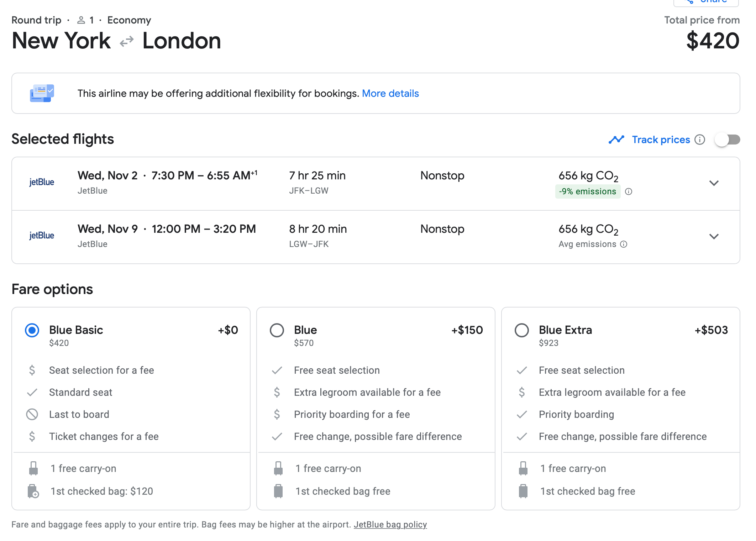The height and width of the screenshot is (541, 756).
Task: Click the checked bag icon in Blue Extra card
Action: tap(523, 491)
